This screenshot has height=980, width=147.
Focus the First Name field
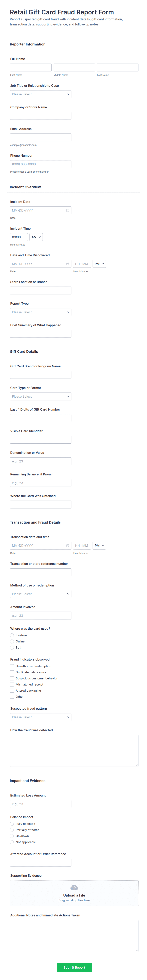point(31,67)
